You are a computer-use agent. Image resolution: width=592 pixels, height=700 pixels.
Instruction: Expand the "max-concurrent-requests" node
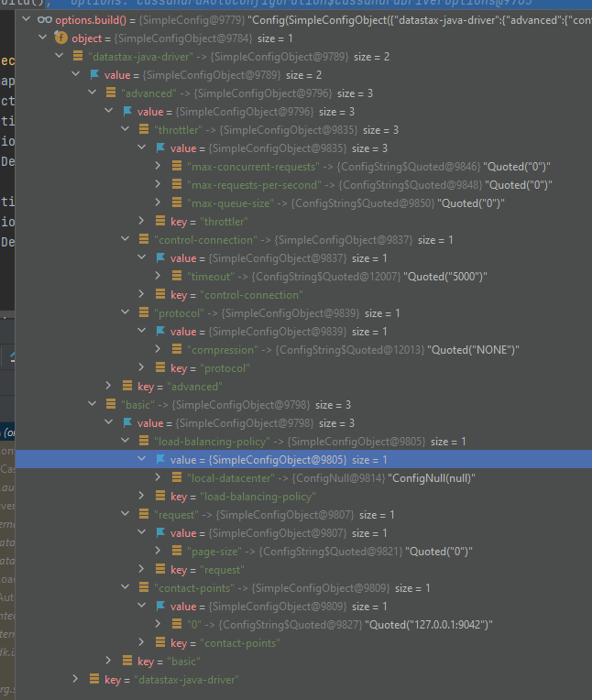[x=159, y=167]
